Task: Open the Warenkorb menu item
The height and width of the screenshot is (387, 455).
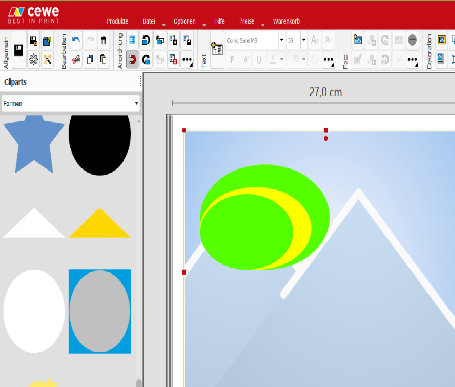Action: pos(286,21)
